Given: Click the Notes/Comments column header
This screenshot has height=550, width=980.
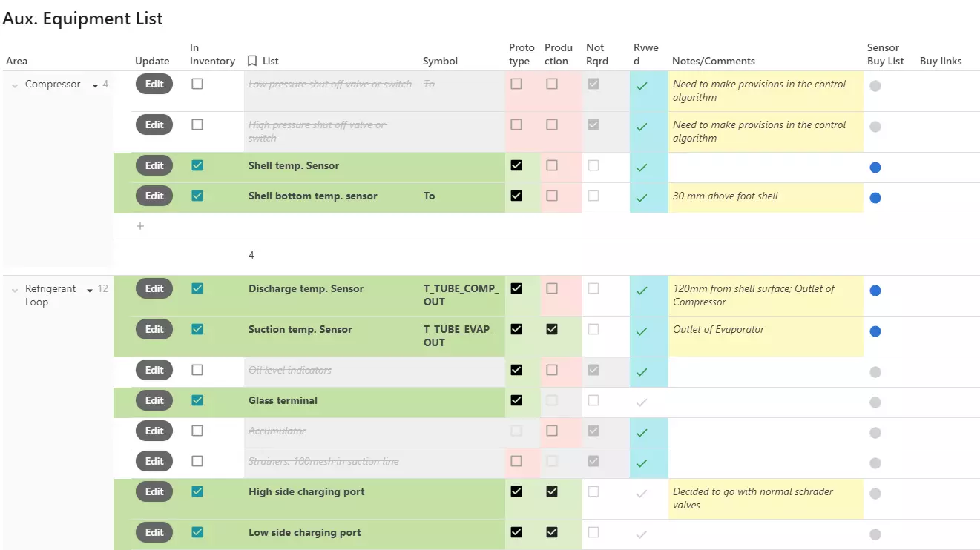Looking at the screenshot, I should click(713, 61).
